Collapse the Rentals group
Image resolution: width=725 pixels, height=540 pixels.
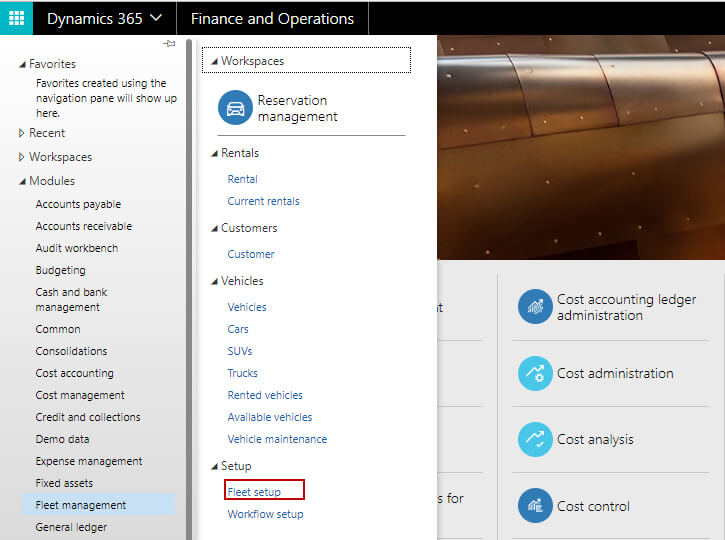click(x=214, y=153)
